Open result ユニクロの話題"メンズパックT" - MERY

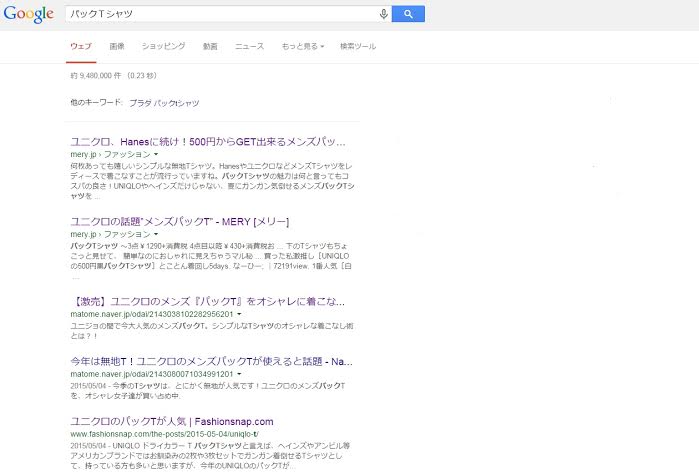[180, 221]
